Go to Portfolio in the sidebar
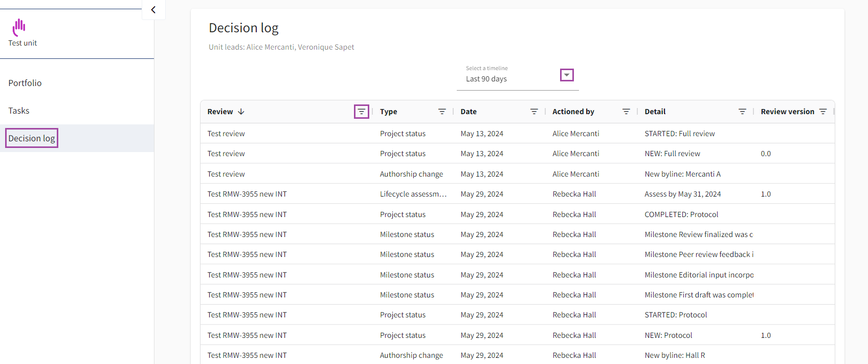This screenshot has height=364, width=868. click(x=25, y=83)
